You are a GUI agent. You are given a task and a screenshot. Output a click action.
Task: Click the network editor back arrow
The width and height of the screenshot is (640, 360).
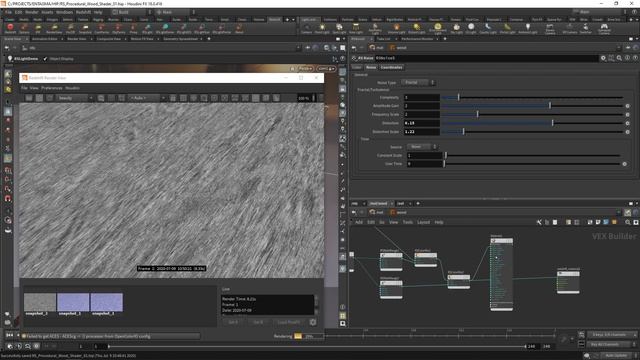[354, 212]
